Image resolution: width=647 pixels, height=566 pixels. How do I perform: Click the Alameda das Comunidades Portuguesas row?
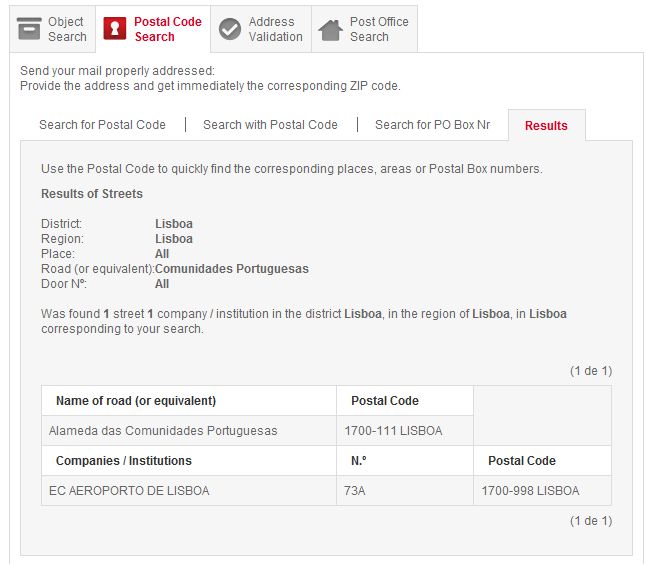tap(189, 431)
